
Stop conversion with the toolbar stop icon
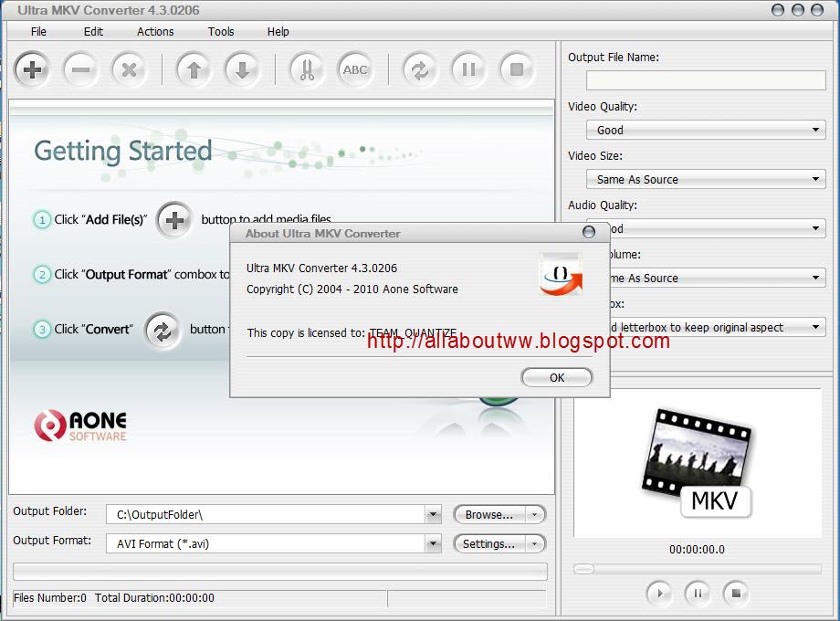coord(517,69)
